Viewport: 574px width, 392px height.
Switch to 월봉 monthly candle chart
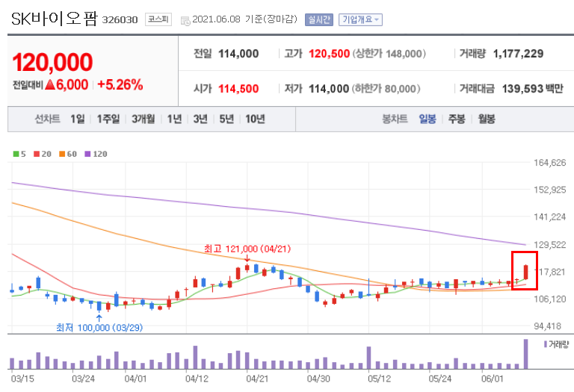(x=486, y=119)
